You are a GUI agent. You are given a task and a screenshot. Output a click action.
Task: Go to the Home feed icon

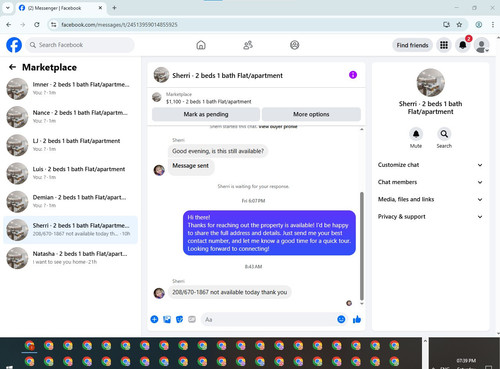pos(201,45)
